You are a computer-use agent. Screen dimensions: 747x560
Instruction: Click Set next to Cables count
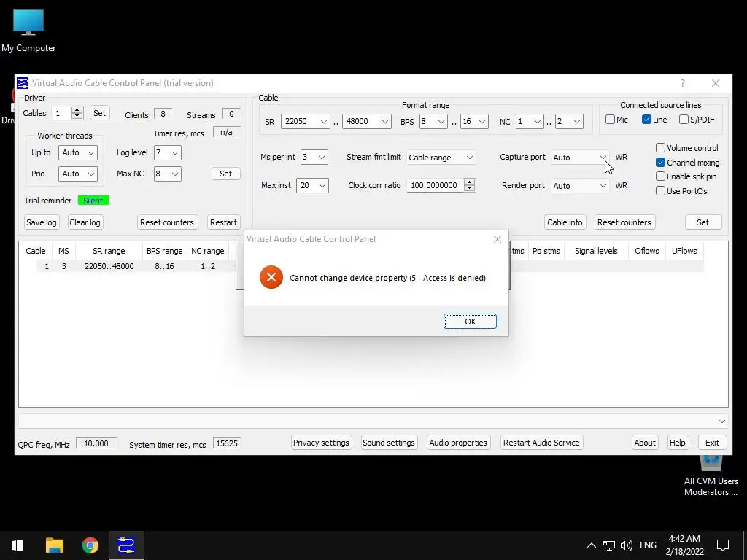(x=99, y=113)
